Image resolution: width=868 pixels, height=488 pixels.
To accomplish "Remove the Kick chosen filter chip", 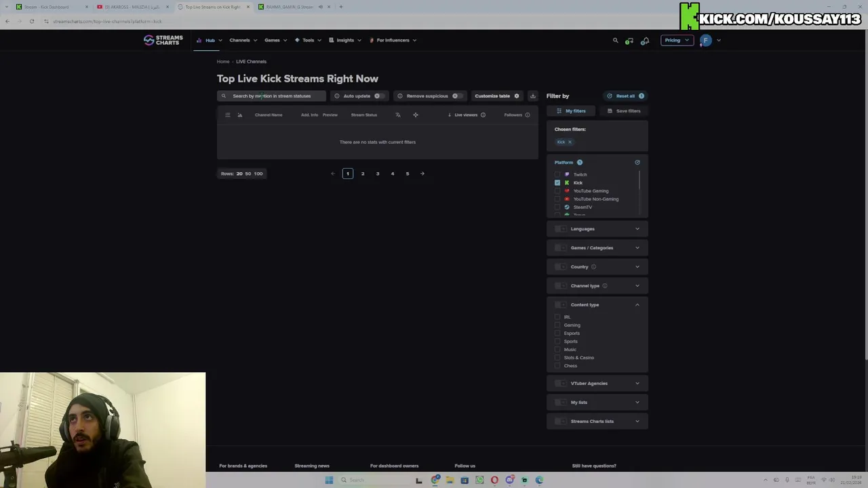I will click(x=570, y=142).
